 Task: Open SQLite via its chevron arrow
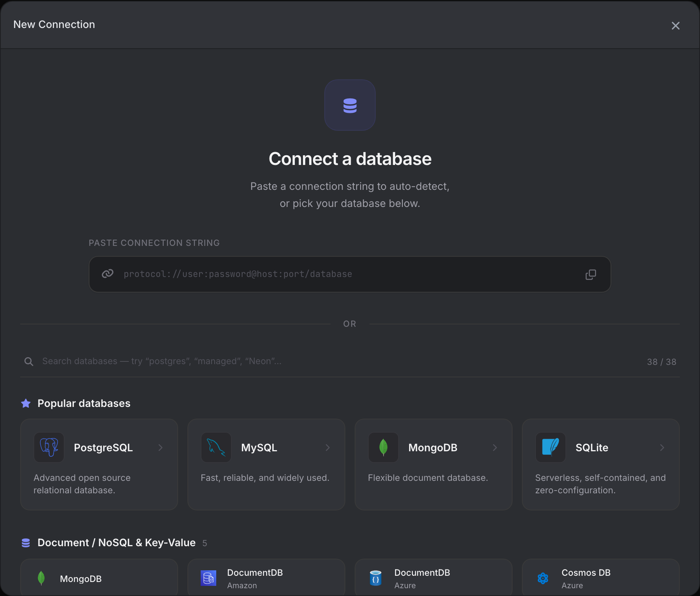[x=662, y=448]
